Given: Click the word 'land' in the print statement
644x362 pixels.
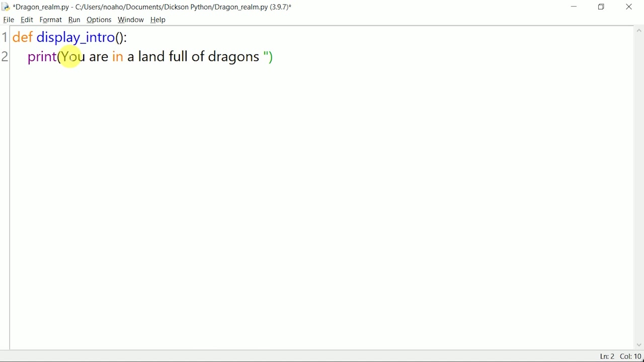Looking at the screenshot, I should (151, 56).
